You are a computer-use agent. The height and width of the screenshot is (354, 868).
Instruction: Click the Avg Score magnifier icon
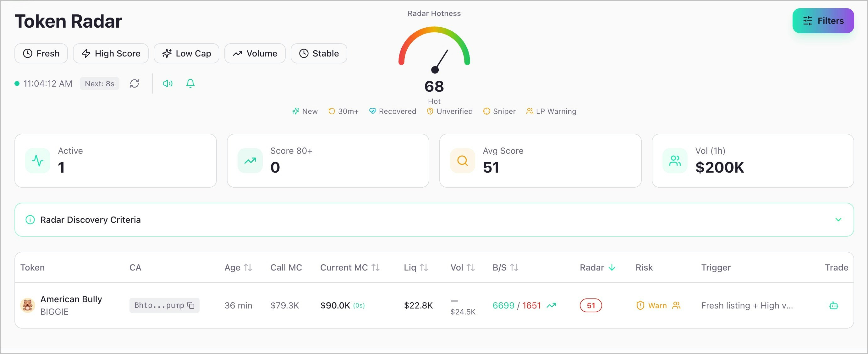pos(462,161)
